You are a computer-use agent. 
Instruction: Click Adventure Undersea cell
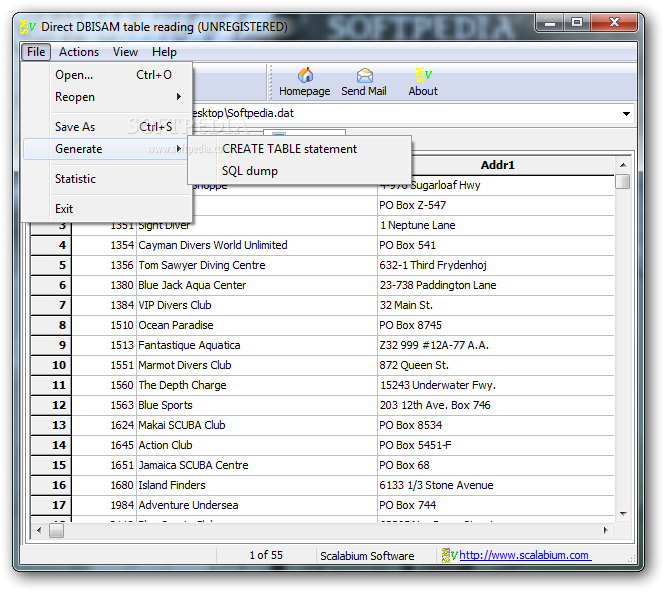[x=257, y=505]
